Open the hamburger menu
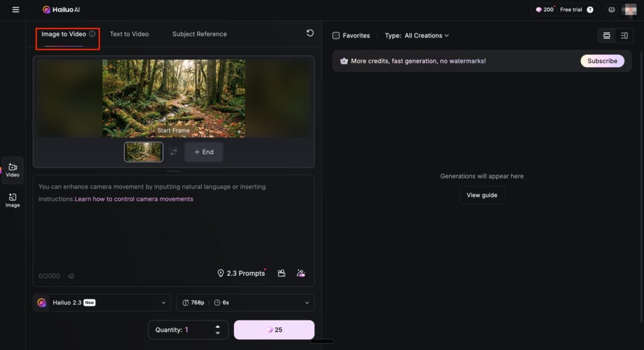This screenshot has height=350, width=644. [x=16, y=9]
